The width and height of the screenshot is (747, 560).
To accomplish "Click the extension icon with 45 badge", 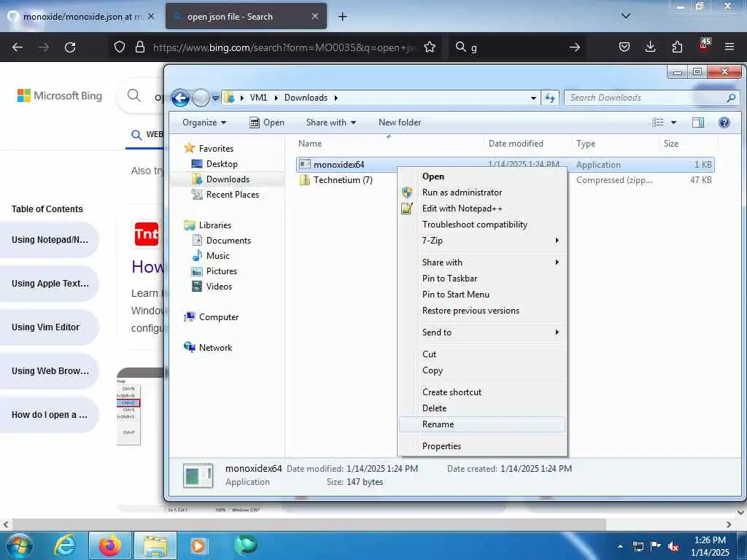I will [x=704, y=46].
